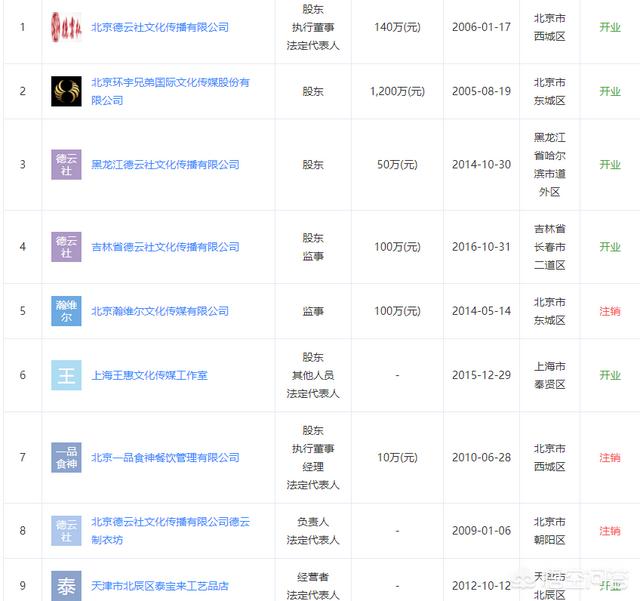
Task: Open 北京德云社文化传播有限公司 company link
Action: (160, 27)
